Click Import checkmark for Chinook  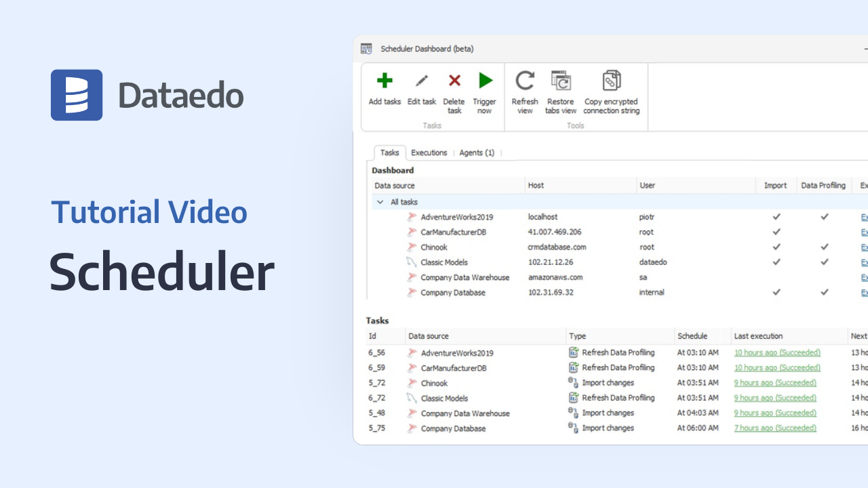pos(777,247)
